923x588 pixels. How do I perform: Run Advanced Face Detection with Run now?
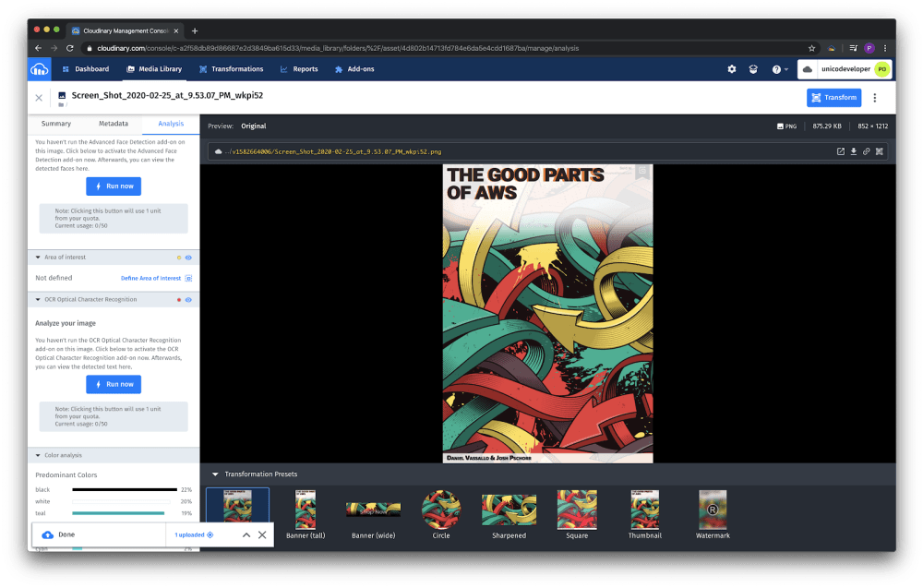pyautogui.click(x=114, y=186)
